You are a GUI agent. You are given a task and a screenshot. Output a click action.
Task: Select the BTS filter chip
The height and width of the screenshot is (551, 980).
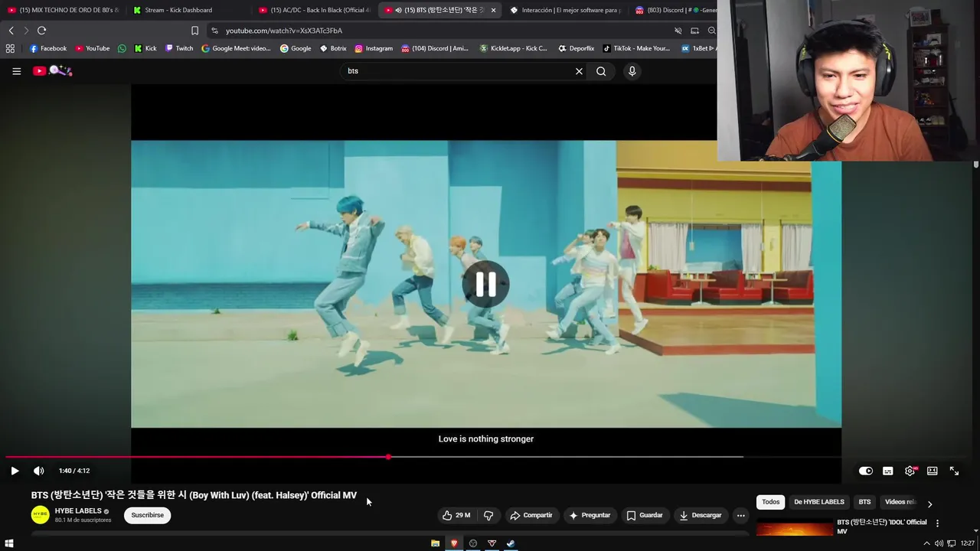(864, 502)
